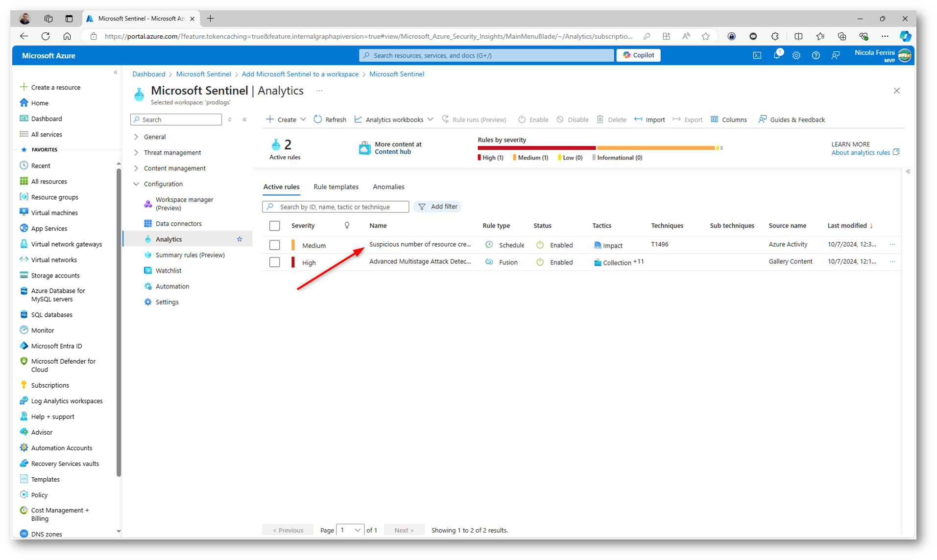Open Advanced Multistage Attack Detection rule
The image size is (937, 560).
pyautogui.click(x=420, y=261)
